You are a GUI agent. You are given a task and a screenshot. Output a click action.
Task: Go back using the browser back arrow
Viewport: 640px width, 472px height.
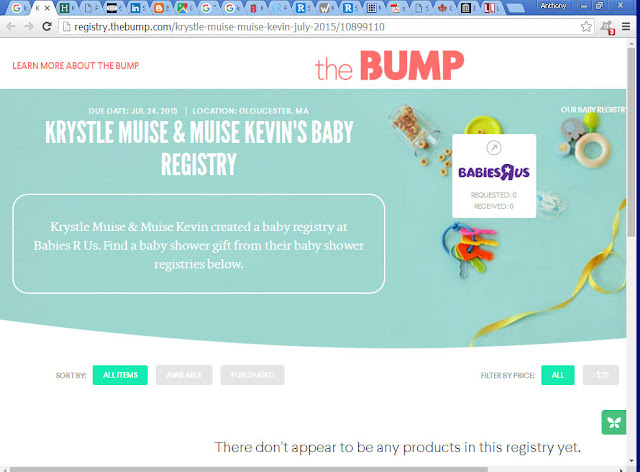11,27
